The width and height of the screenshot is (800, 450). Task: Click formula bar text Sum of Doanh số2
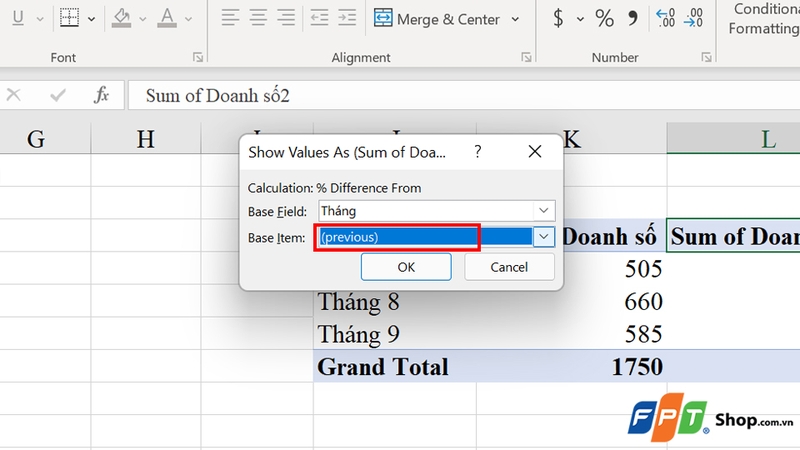click(x=217, y=95)
